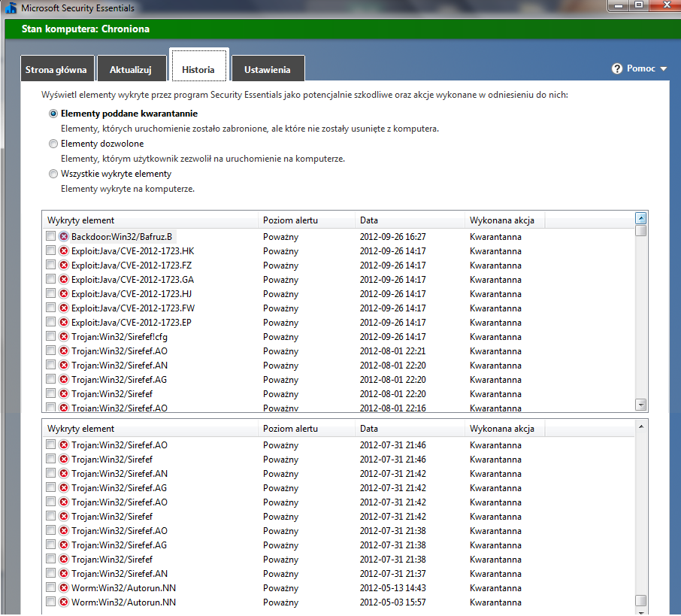Screen dimensions: 681x616
Task: Click the red icon beside Exploit:Java/CVE-2012-1723.GA
Action: coord(64,280)
